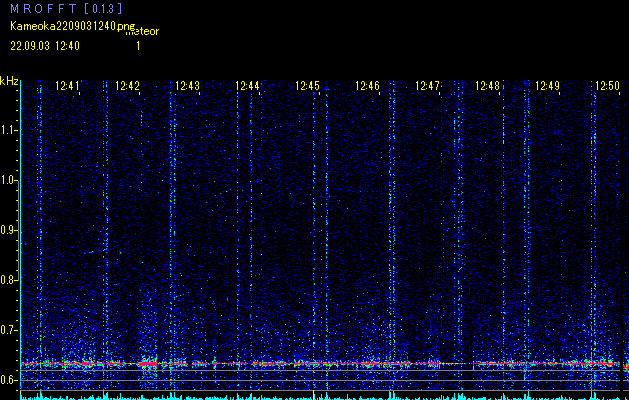The image size is (629, 400).
Task: Click the MROFFT [0.1.3] title text
Action: (x=66, y=8)
